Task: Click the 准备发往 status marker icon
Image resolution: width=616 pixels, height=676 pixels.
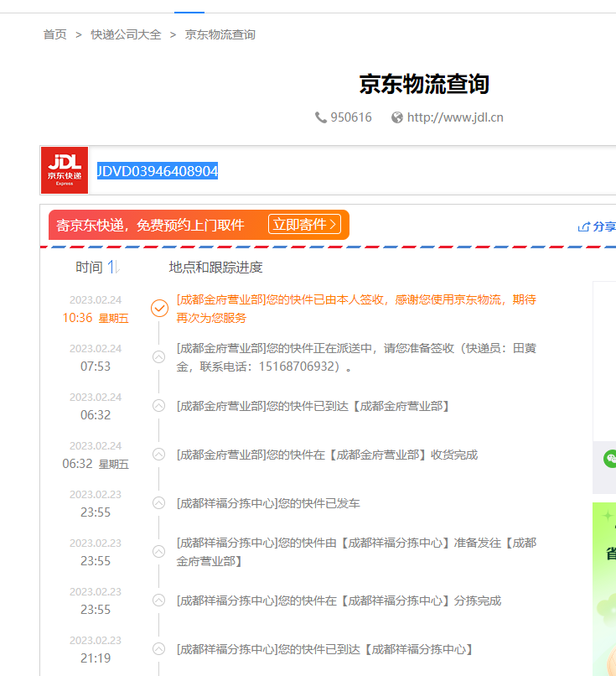Action: pyautogui.click(x=159, y=552)
